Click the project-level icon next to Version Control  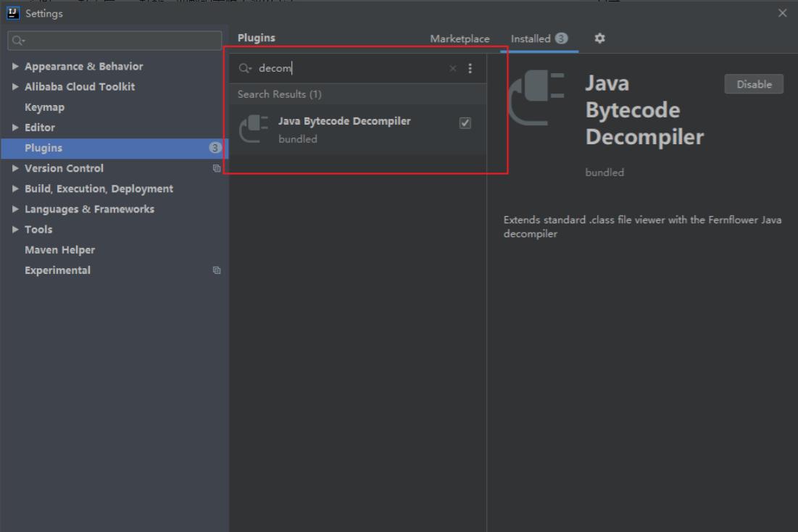point(216,168)
